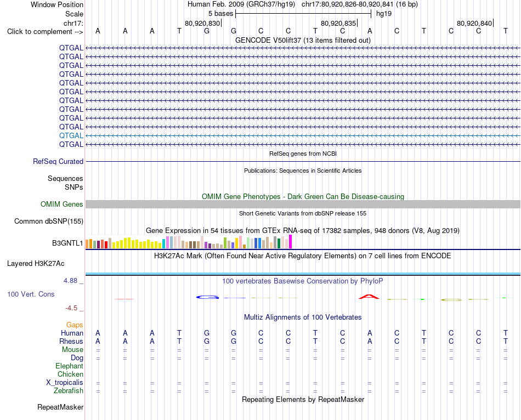Click 'Publications: Sequences in Scientific Articles' title

303,171
